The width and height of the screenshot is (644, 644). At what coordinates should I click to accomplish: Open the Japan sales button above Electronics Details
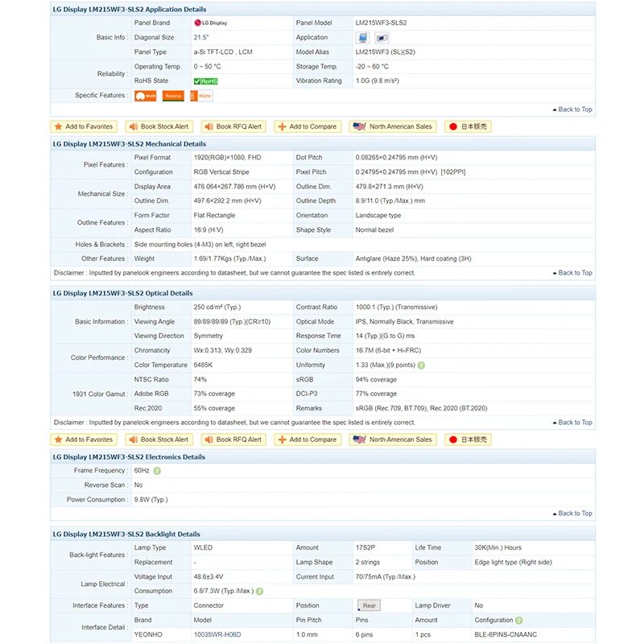pos(469,440)
